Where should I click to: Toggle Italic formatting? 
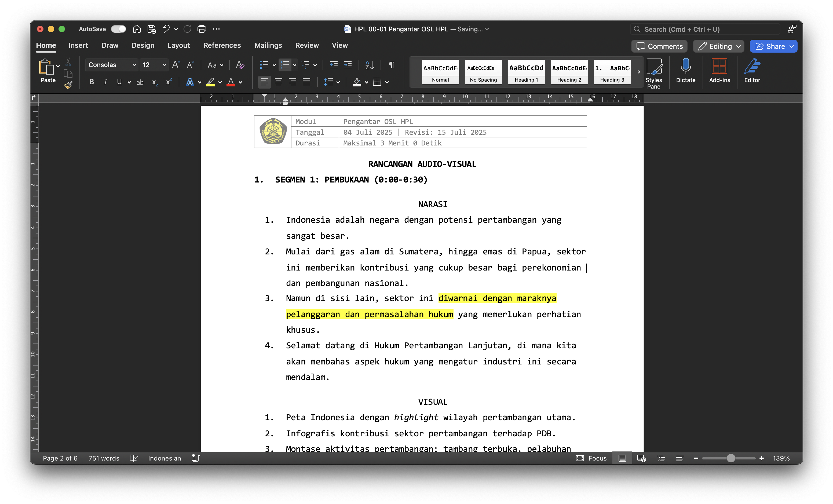click(105, 82)
